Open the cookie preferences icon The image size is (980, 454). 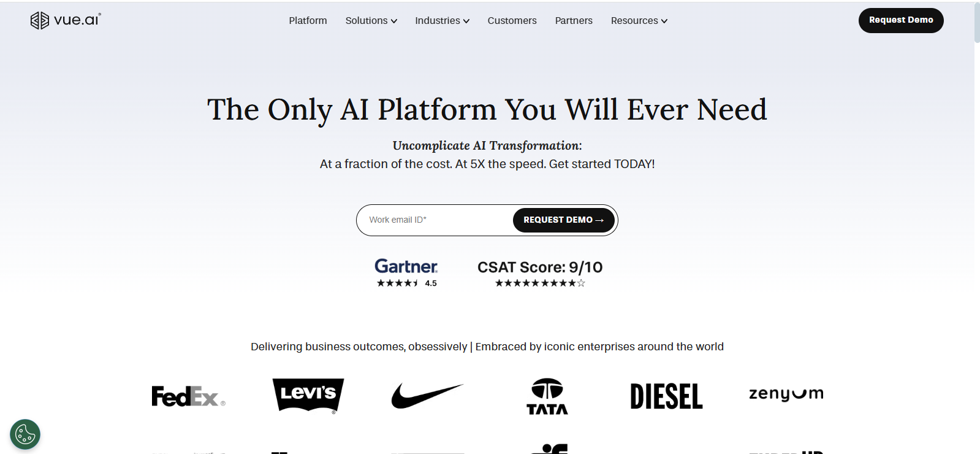[25, 434]
